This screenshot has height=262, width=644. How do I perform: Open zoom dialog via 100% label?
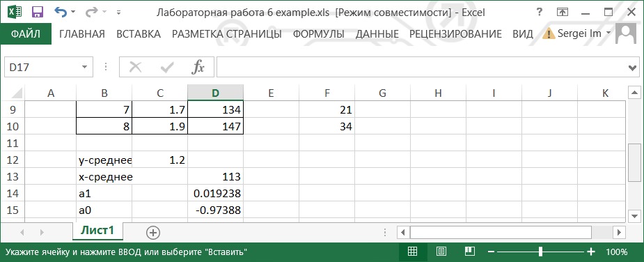point(616,252)
